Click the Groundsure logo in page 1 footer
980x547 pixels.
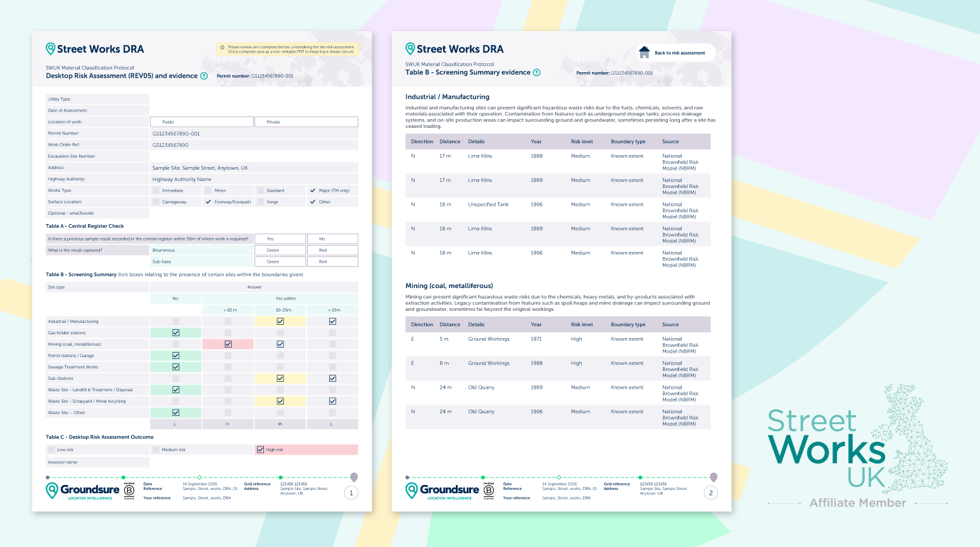(83, 491)
